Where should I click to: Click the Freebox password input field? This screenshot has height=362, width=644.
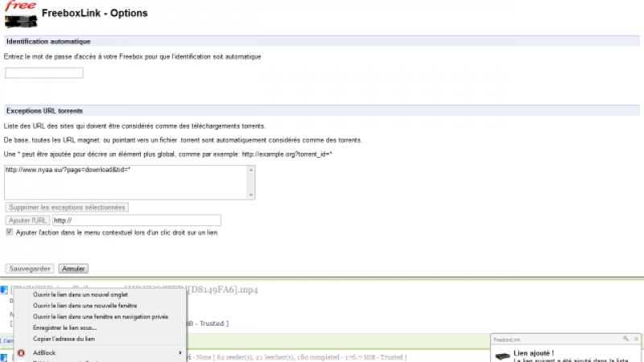(x=44, y=72)
